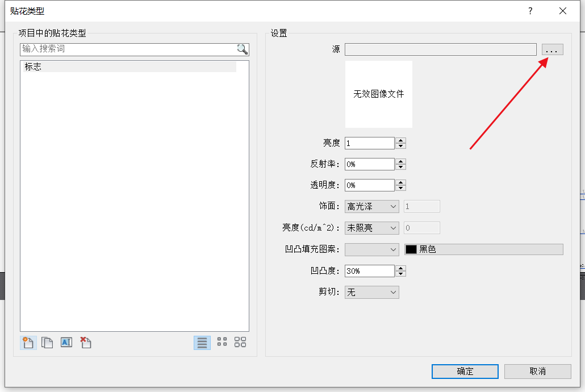Select the 标志 decal in list
This screenshot has height=392, width=585.
click(129, 67)
